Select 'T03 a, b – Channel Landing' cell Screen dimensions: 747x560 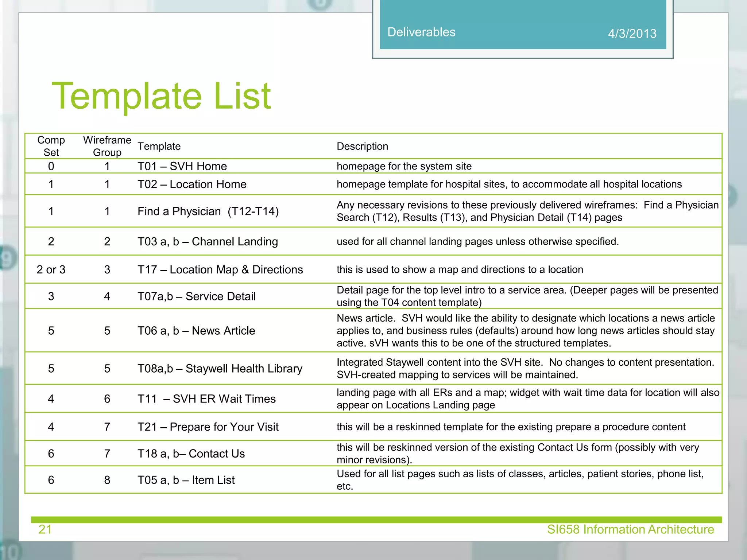click(208, 241)
